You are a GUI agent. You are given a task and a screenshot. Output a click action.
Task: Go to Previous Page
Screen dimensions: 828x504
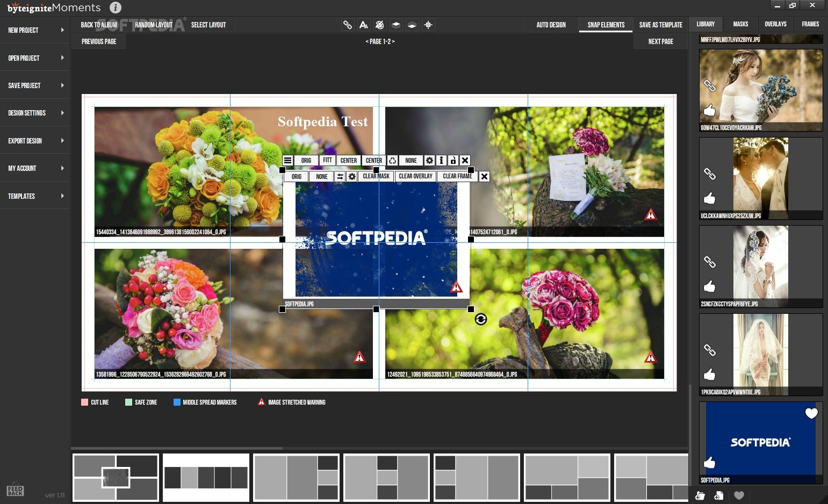99,41
